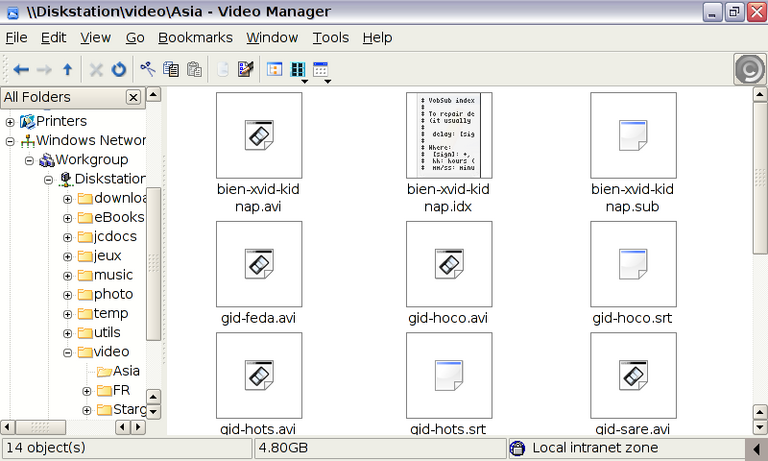Open properties edit icon with pencil
Viewport: 768px width, 461px height.
[x=246, y=69]
